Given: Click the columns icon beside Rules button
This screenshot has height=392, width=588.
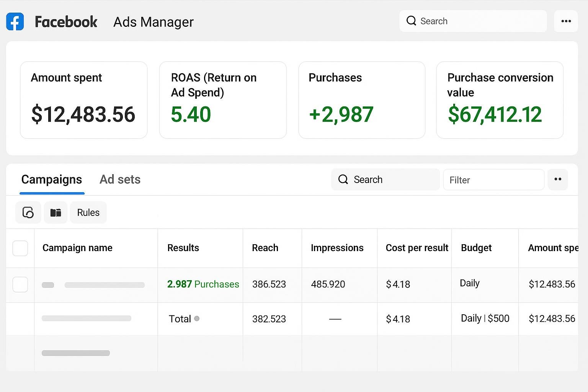Looking at the screenshot, I should coord(56,212).
